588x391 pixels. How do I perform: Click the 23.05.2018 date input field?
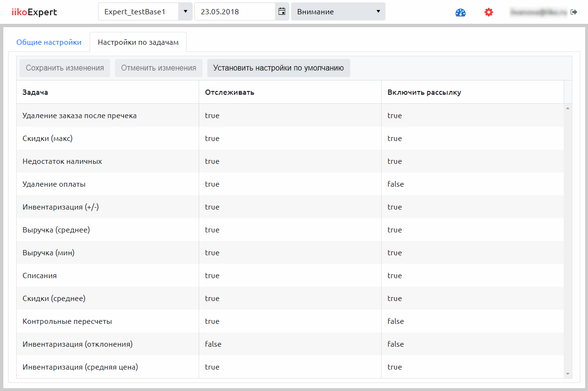tap(235, 11)
